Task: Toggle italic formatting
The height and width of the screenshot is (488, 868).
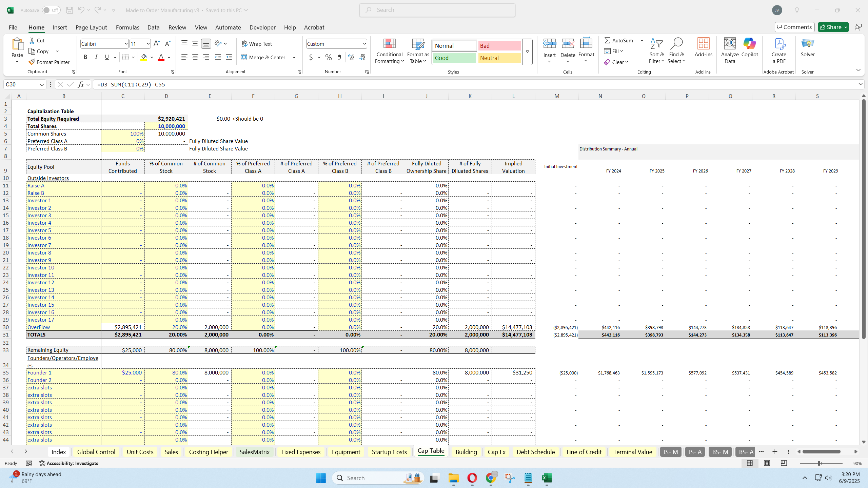Action: [x=96, y=57]
